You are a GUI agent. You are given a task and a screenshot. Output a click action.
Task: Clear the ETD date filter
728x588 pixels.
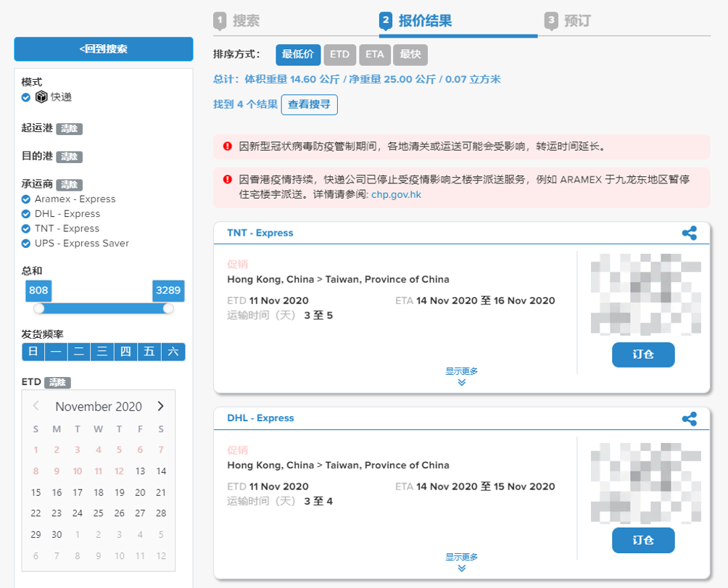tap(57, 382)
